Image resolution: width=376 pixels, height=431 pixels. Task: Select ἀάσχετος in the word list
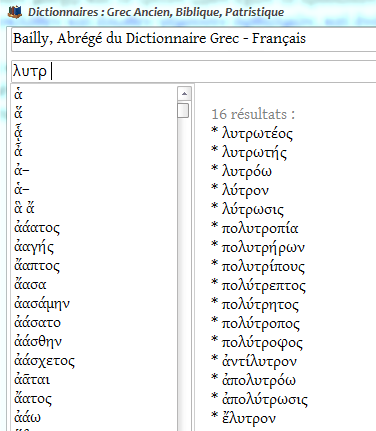[44, 361]
